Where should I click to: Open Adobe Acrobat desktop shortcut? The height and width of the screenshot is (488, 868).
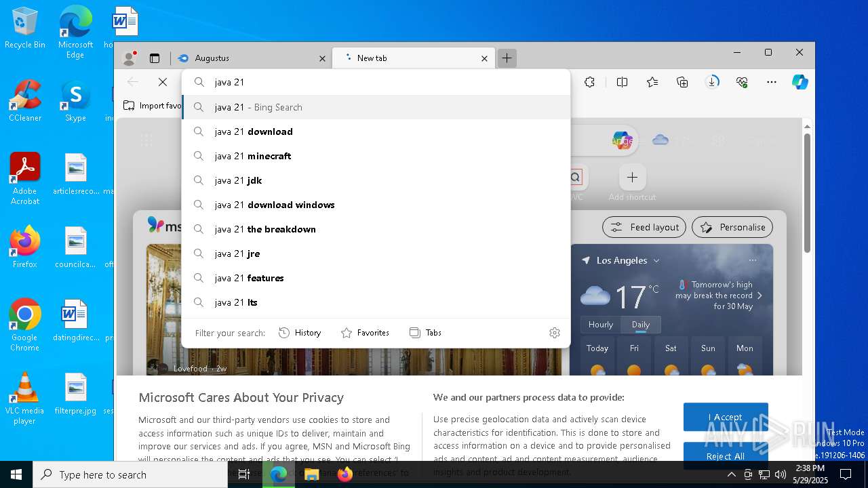tap(25, 179)
